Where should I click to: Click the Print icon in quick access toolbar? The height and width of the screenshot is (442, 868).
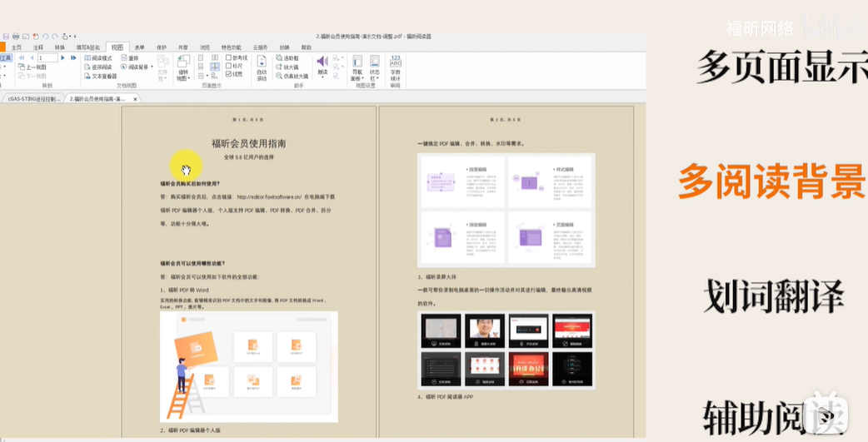[x=16, y=37]
